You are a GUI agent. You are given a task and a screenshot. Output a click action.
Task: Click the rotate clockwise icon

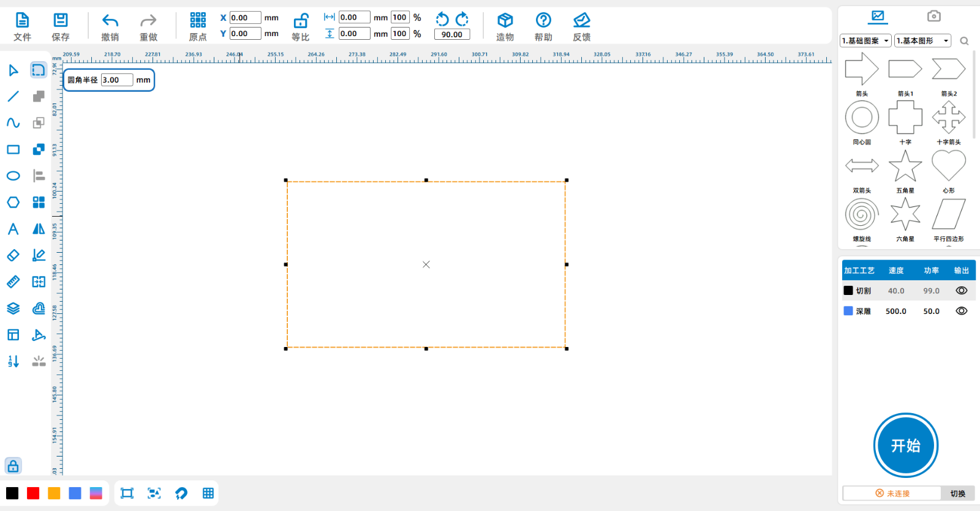[x=462, y=19]
